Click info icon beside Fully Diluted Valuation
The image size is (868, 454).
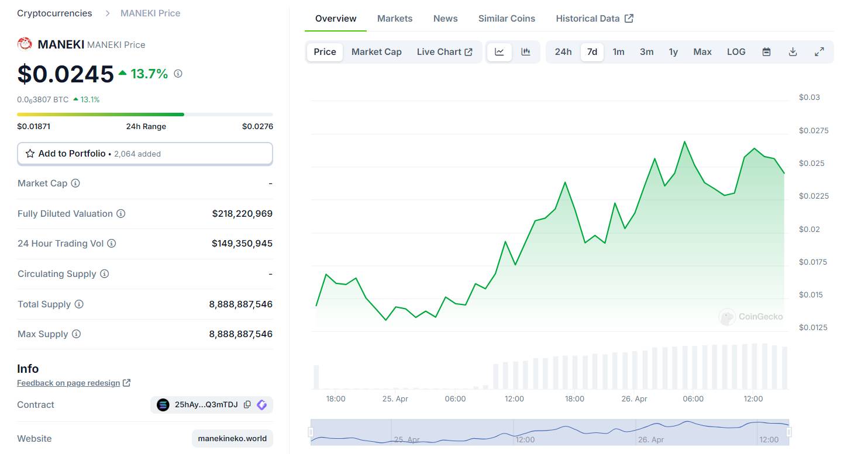tap(120, 214)
